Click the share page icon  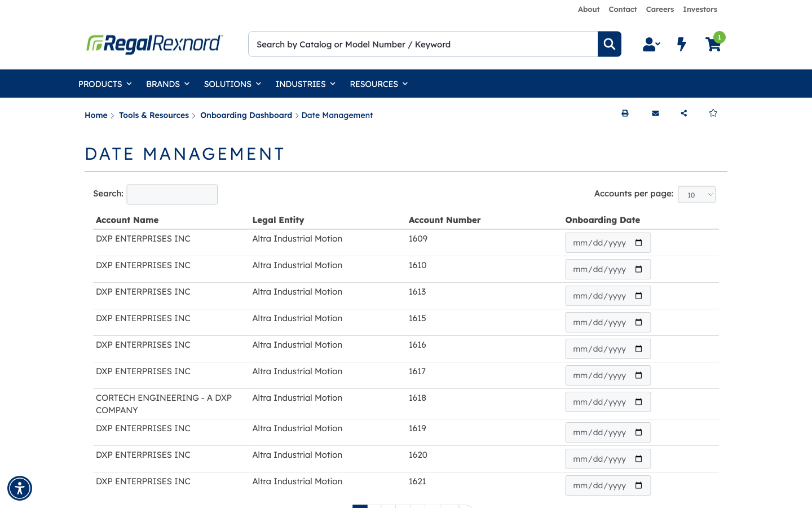tap(684, 113)
